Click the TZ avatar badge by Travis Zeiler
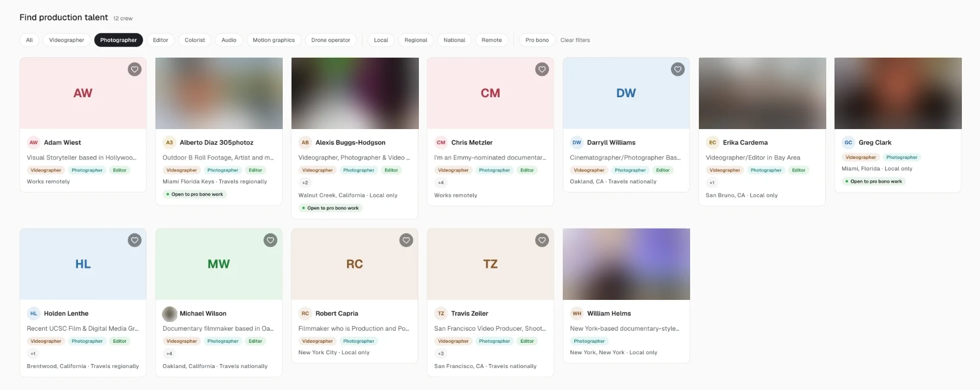Viewport: 980px width, 390px height. [x=441, y=314]
